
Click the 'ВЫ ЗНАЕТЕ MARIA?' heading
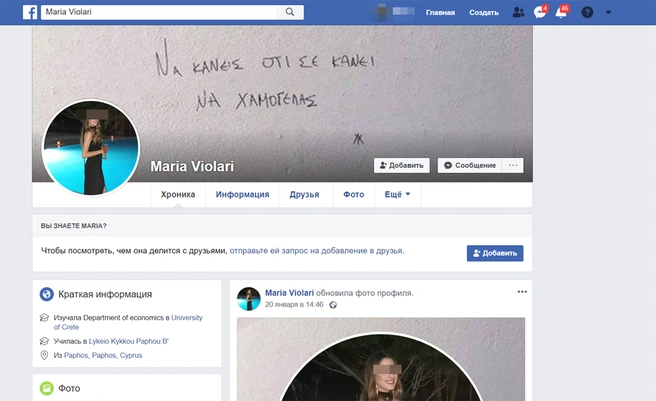73,226
